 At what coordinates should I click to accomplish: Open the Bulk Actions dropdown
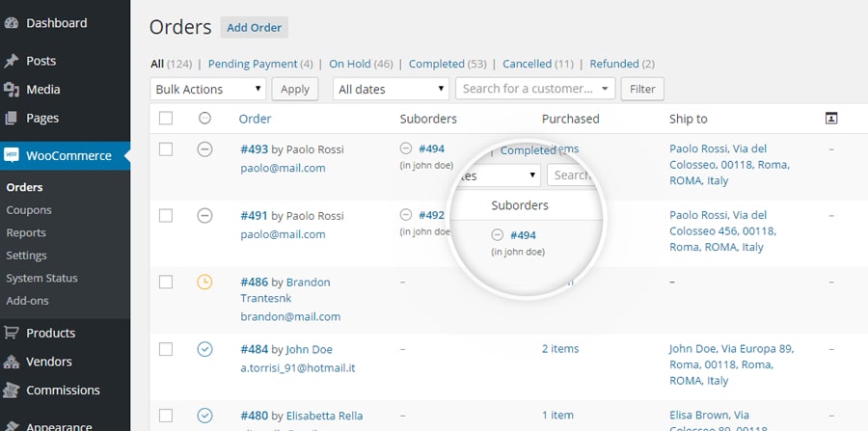tap(207, 89)
